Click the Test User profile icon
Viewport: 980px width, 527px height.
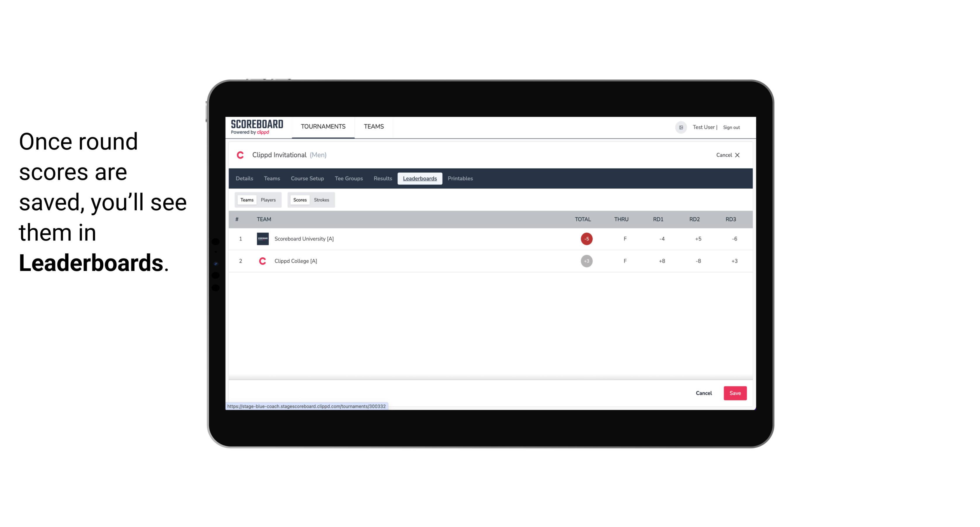[x=680, y=127]
